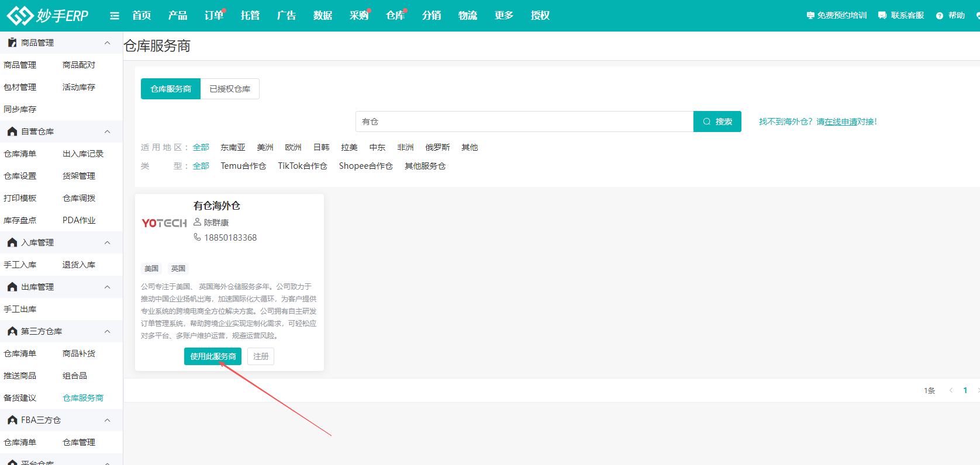980x465 pixels.
Task: Open the 帮助 menu
Action: (x=951, y=16)
